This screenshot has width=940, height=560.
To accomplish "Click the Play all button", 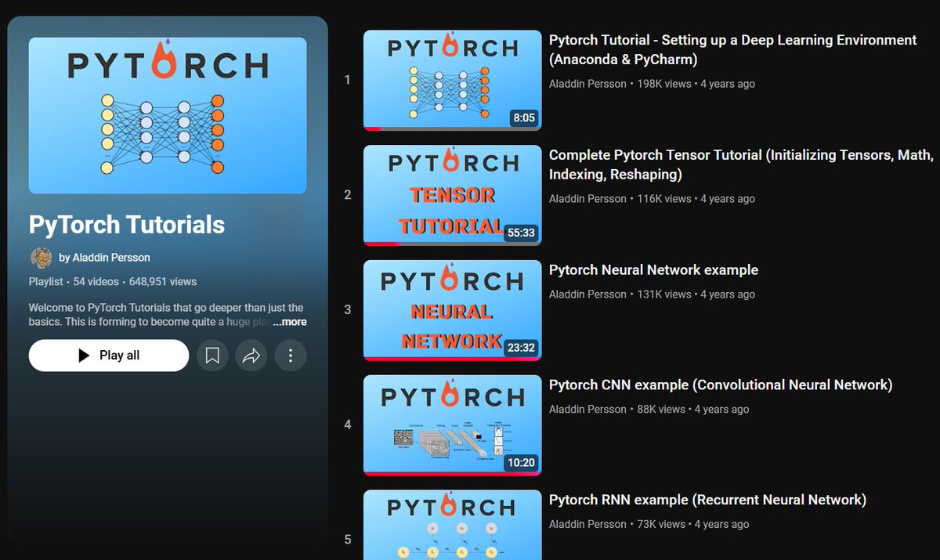I will (109, 356).
